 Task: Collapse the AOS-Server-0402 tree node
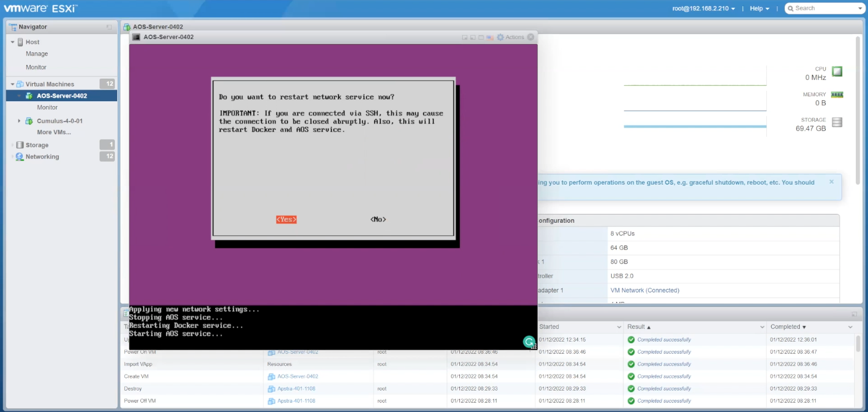19,96
